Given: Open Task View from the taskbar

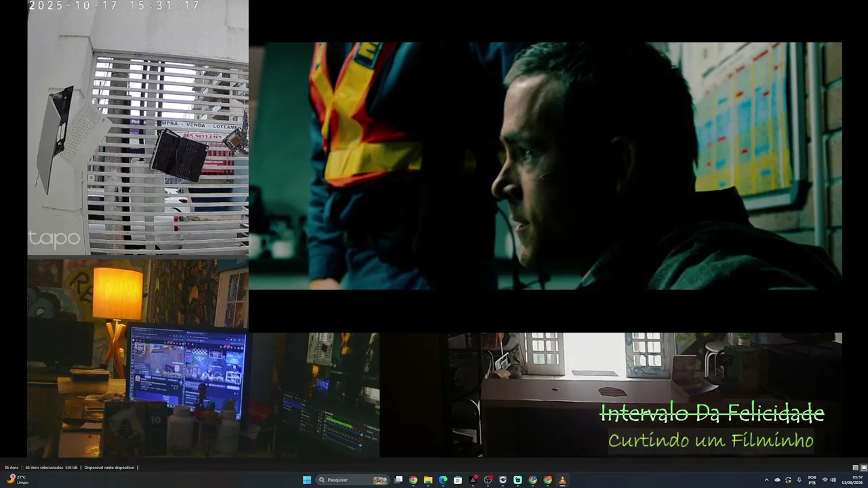Looking at the screenshot, I should tap(399, 480).
